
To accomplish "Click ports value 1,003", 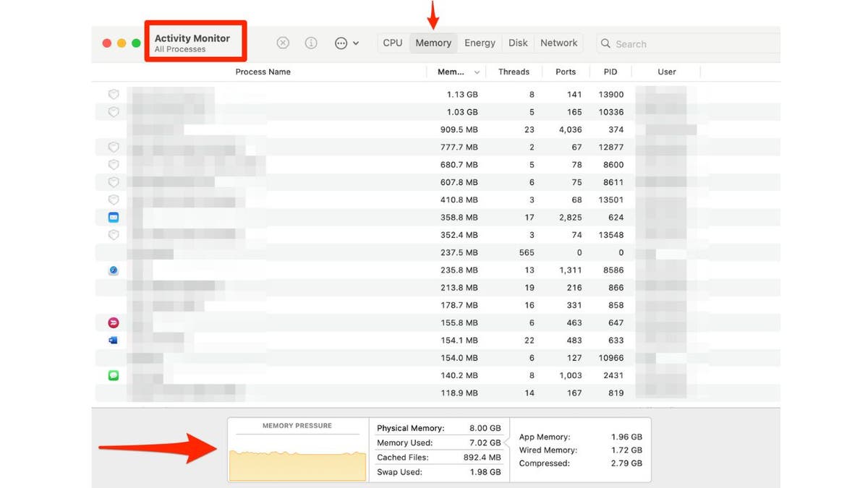I will pos(570,376).
